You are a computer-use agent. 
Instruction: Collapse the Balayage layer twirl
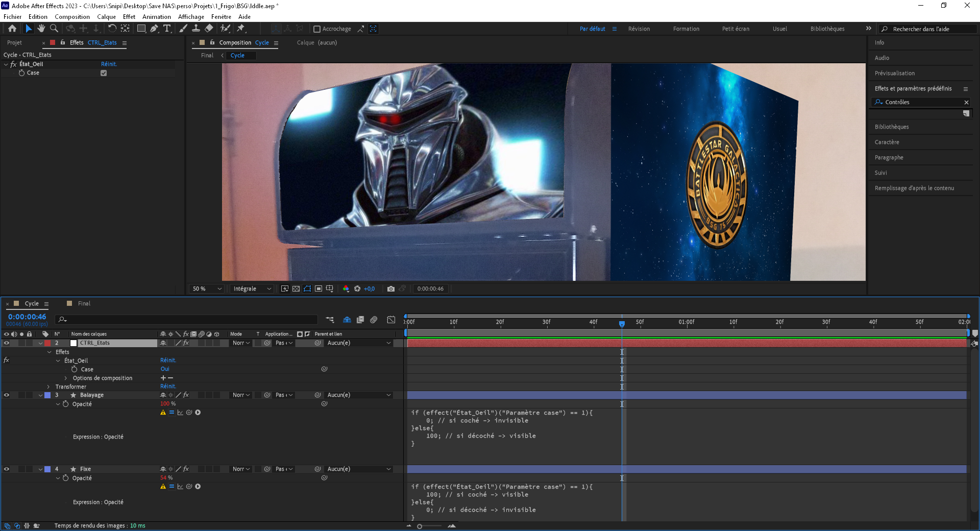point(41,395)
